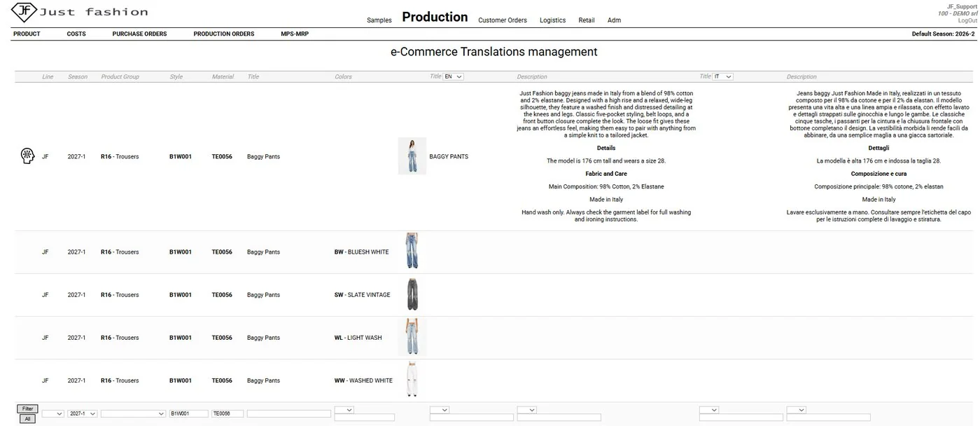The width and height of the screenshot is (980, 426).
Task: Go to the COSTS submenu
Action: (76, 34)
